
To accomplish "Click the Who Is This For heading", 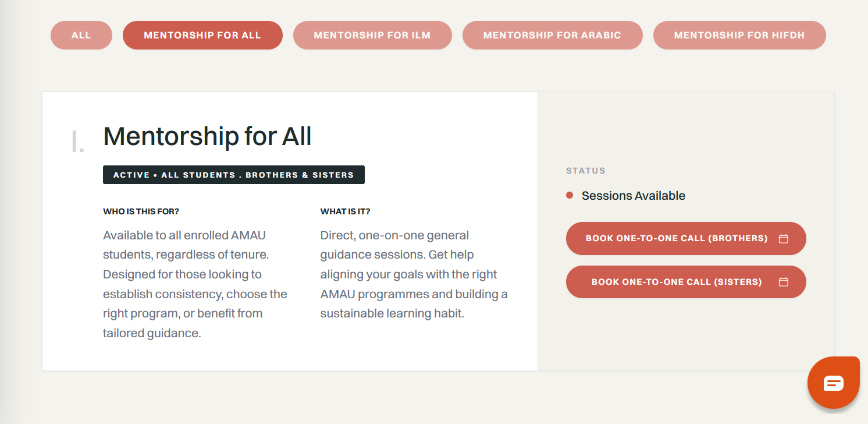I will click(x=141, y=211).
